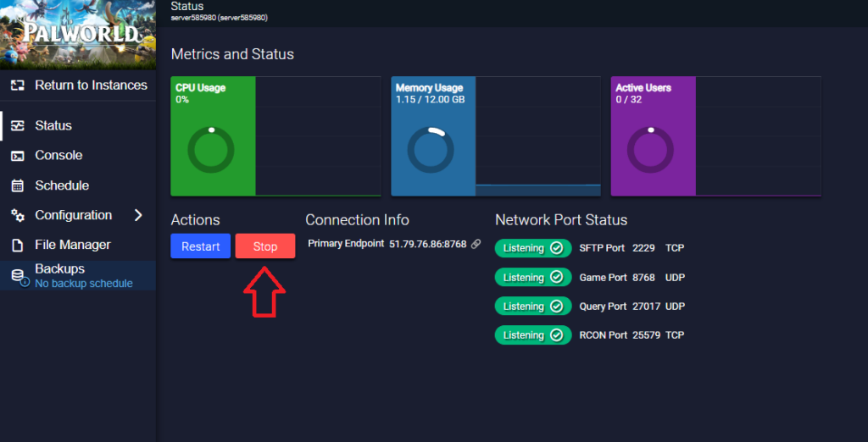This screenshot has width=868, height=442.
Task: Click the Backups database icon
Action: [x=17, y=276]
